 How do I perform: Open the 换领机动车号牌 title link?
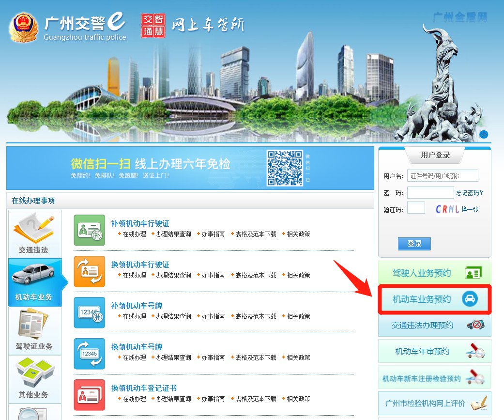tap(137, 347)
